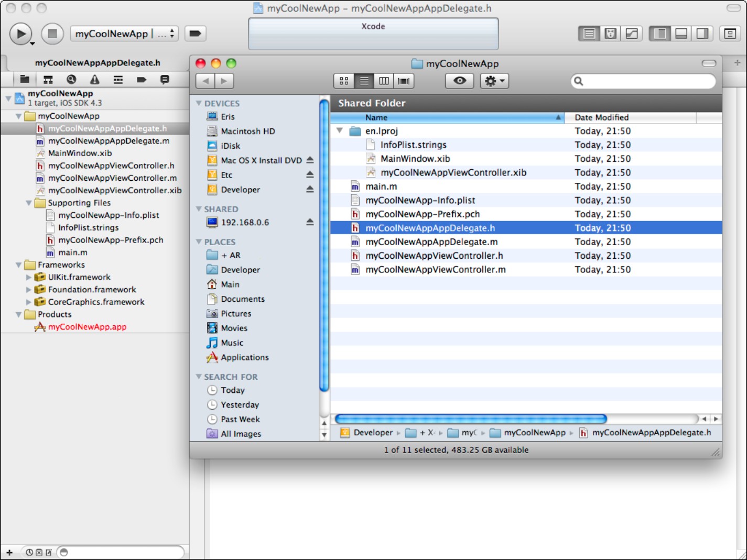Image resolution: width=747 pixels, height=560 pixels.
Task: Expand UIKit.framework in navigator
Action: (x=29, y=277)
